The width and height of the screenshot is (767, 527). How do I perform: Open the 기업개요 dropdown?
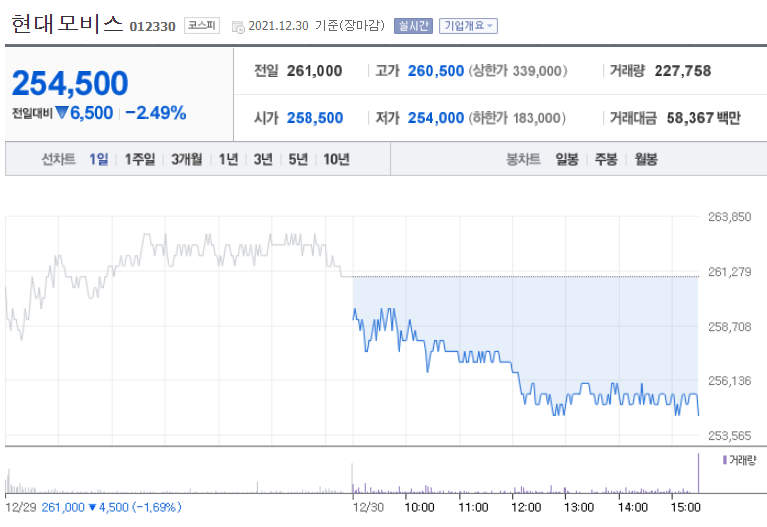[x=468, y=26]
